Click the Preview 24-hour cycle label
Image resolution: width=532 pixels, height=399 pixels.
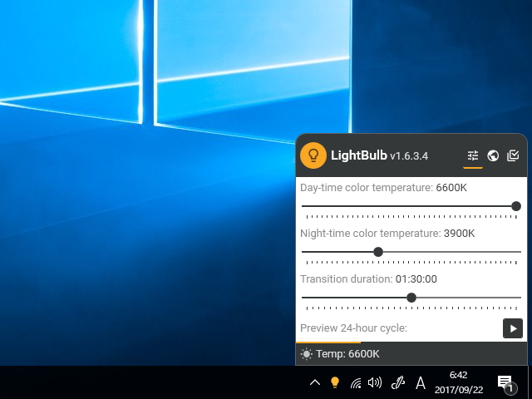pyautogui.click(x=353, y=328)
